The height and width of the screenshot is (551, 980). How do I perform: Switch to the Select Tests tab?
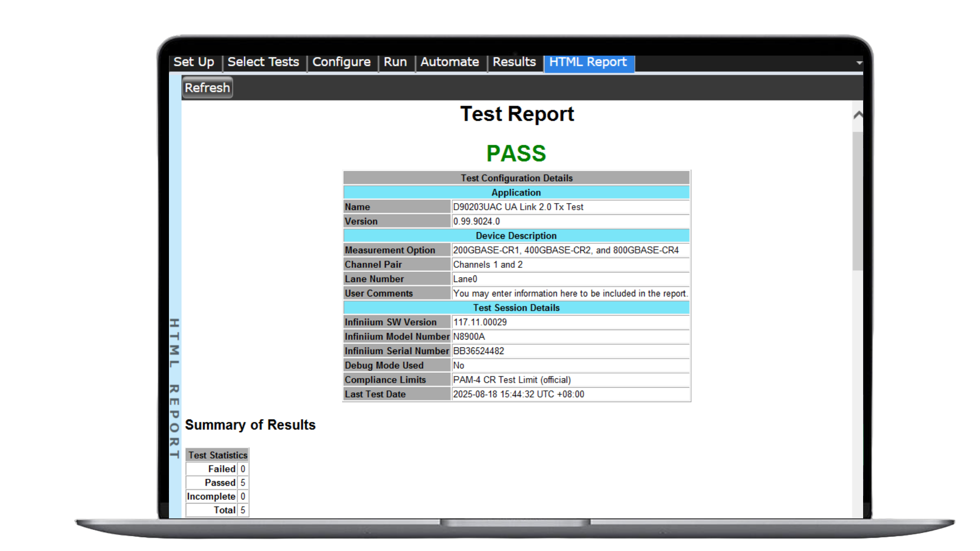point(263,62)
